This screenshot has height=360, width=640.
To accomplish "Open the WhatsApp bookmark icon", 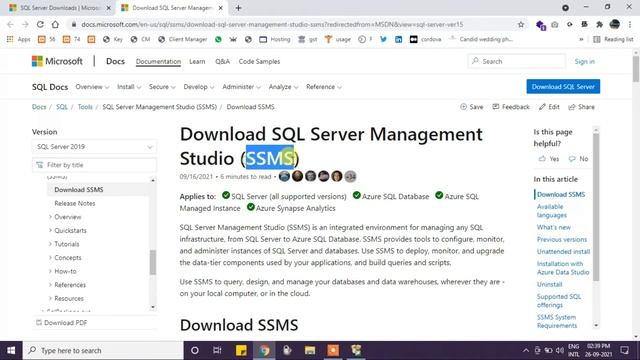I will [x=218, y=39].
